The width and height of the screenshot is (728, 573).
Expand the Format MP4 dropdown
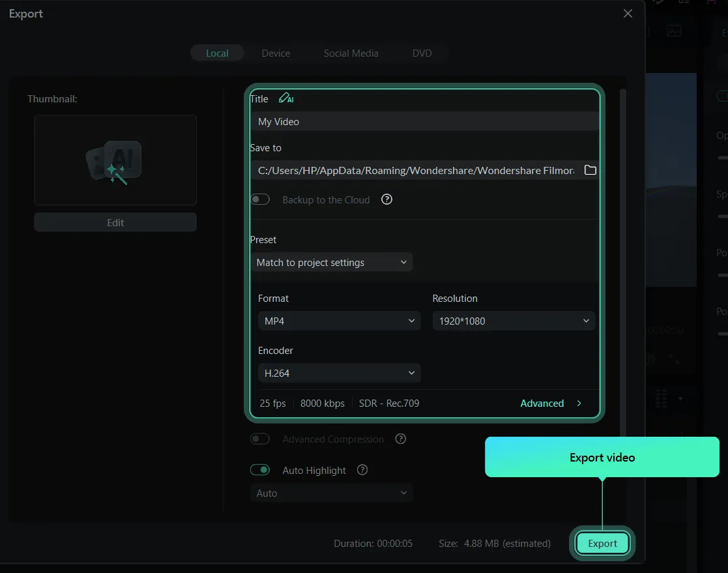(x=339, y=321)
